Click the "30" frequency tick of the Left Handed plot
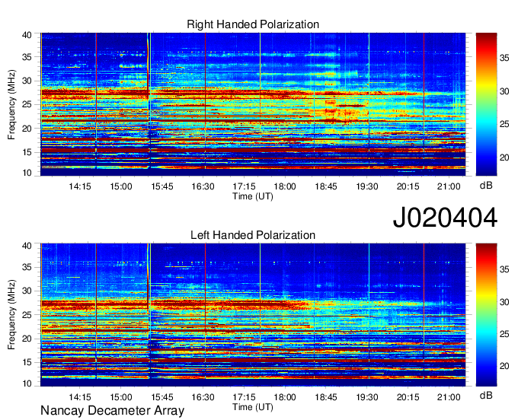 [x=27, y=291]
